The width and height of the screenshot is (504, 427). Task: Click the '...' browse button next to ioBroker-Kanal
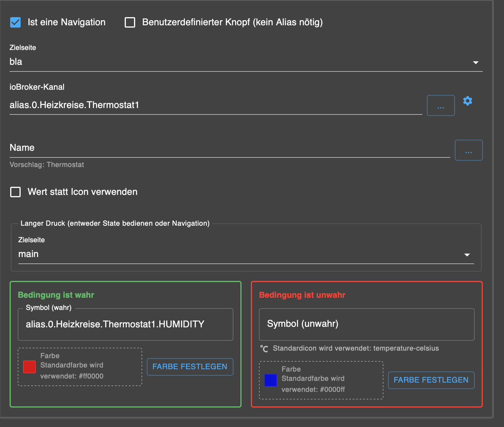click(x=441, y=105)
